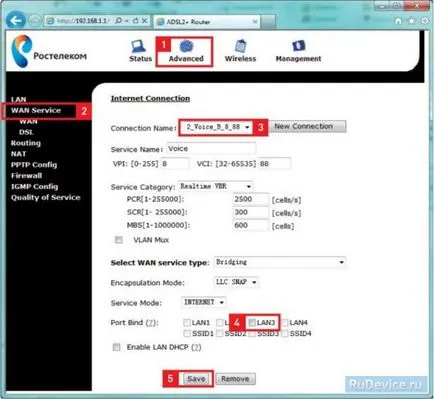The image size is (434, 399).
Task: Click the Remove button
Action: [236, 379]
